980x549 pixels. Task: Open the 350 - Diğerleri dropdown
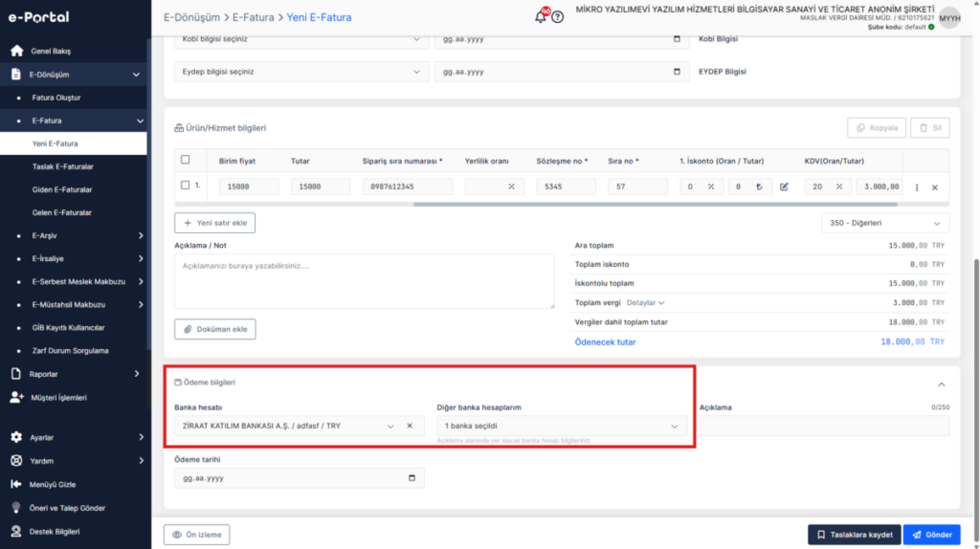885,223
